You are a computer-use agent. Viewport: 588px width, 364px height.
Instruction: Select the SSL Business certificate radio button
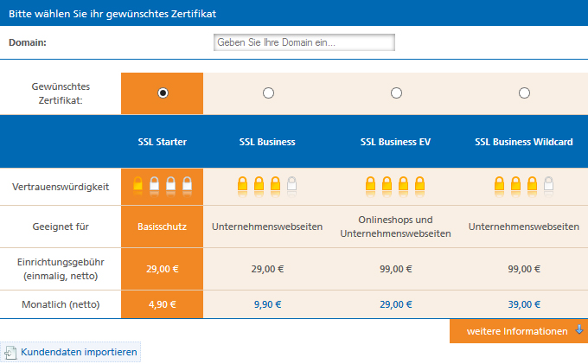click(268, 93)
